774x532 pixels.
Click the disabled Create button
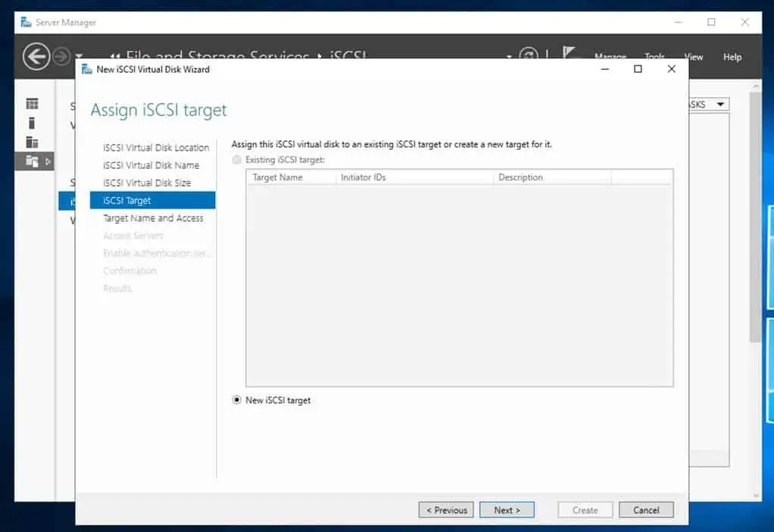[x=585, y=510]
